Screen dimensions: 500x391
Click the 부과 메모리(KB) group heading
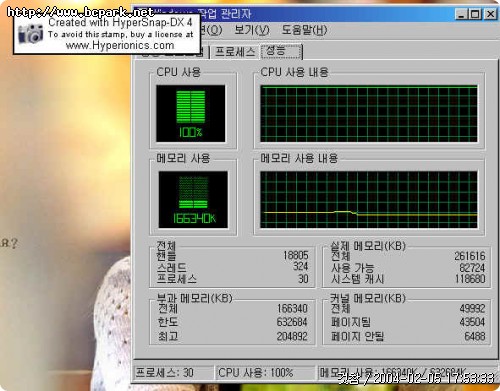pos(194,298)
